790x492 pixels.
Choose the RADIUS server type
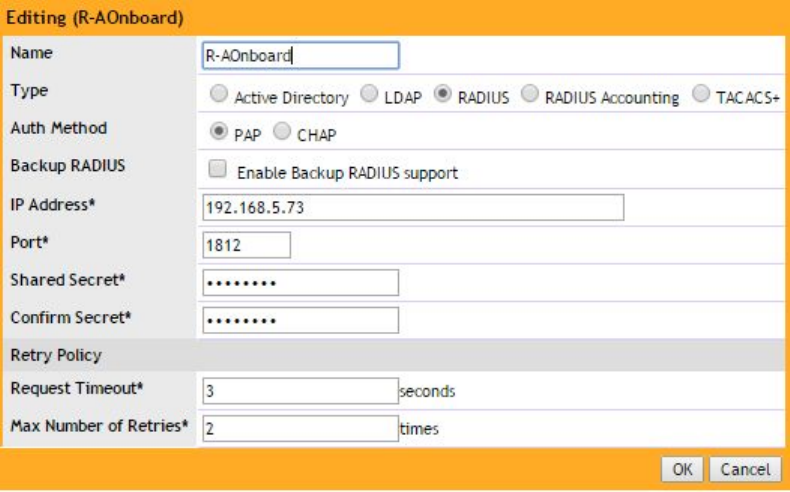click(x=442, y=94)
